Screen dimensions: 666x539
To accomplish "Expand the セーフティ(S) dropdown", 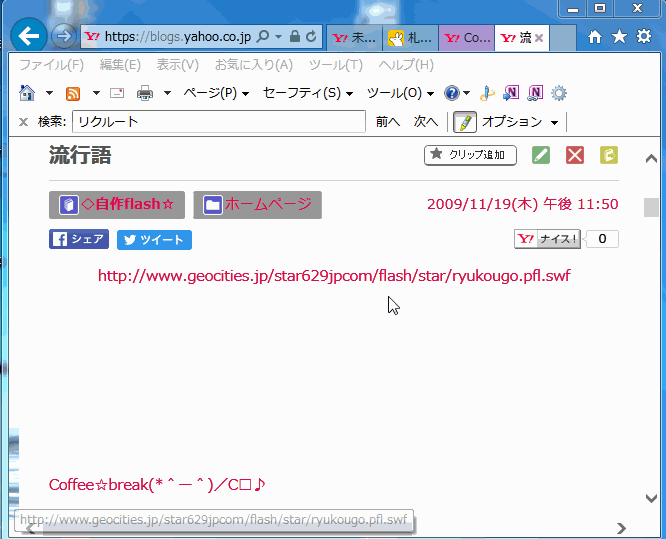I will coord(308,93).
